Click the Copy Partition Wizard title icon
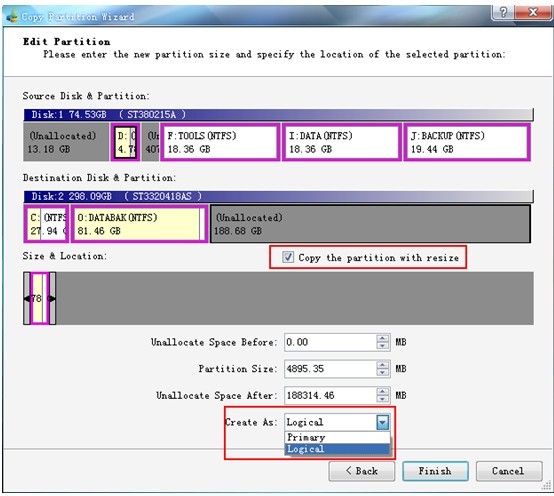554x496 pixels. click(x=13, y=16)
